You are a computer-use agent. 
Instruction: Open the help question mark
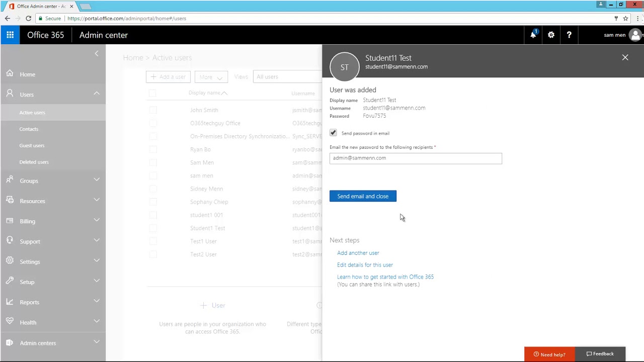[x=569, y=35]
